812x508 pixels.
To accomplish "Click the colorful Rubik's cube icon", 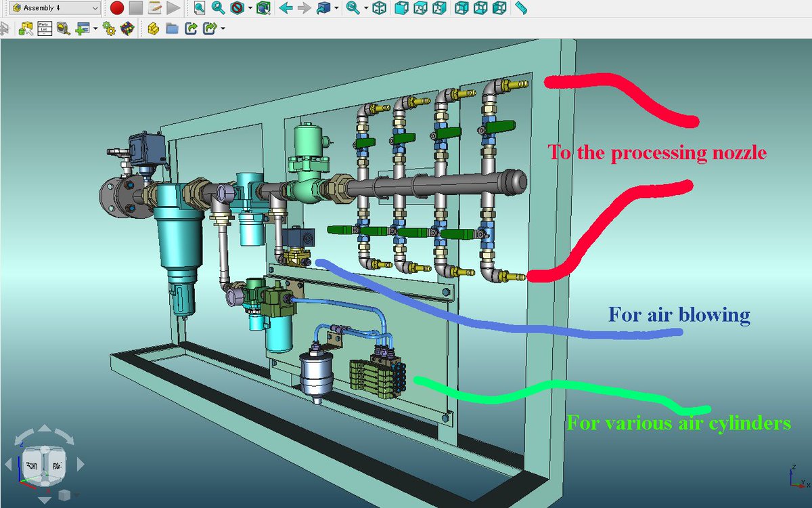I will pos(127,28).
